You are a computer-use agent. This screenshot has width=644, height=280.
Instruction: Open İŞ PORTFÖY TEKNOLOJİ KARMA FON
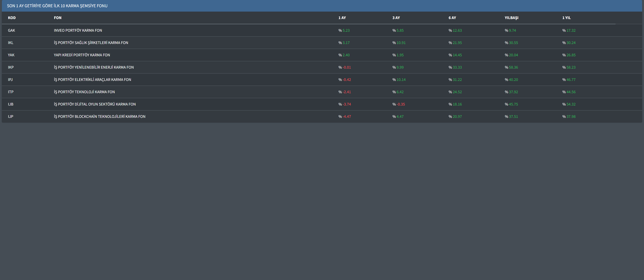[84, 92]
